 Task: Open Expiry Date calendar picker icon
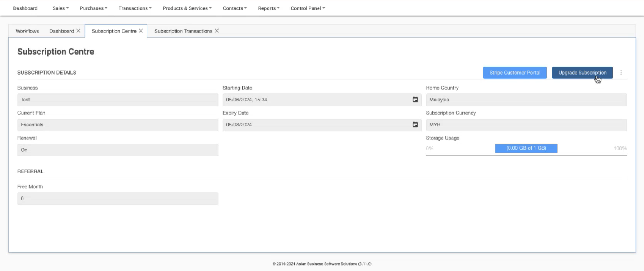point(415,125)
